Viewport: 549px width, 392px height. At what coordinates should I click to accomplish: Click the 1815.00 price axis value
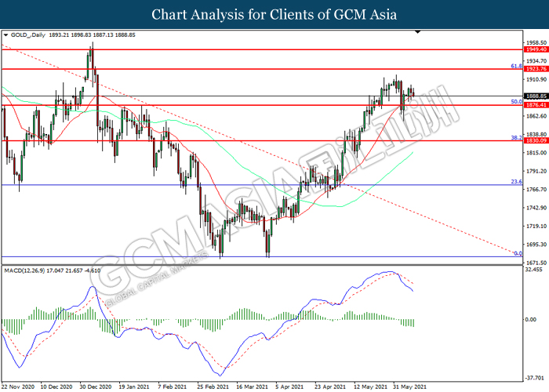point(536,153)
